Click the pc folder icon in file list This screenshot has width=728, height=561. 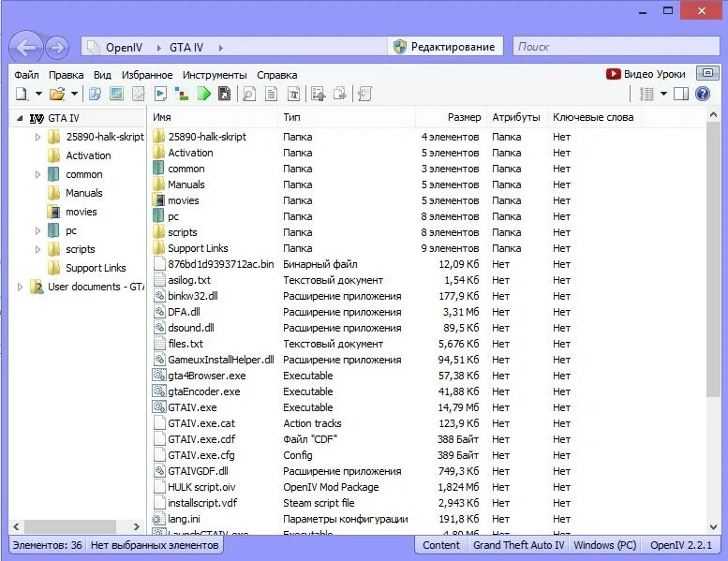(158, 216)
